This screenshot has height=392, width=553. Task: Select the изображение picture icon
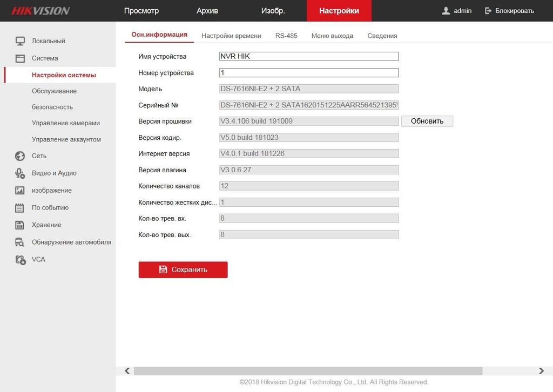point(20,191)
